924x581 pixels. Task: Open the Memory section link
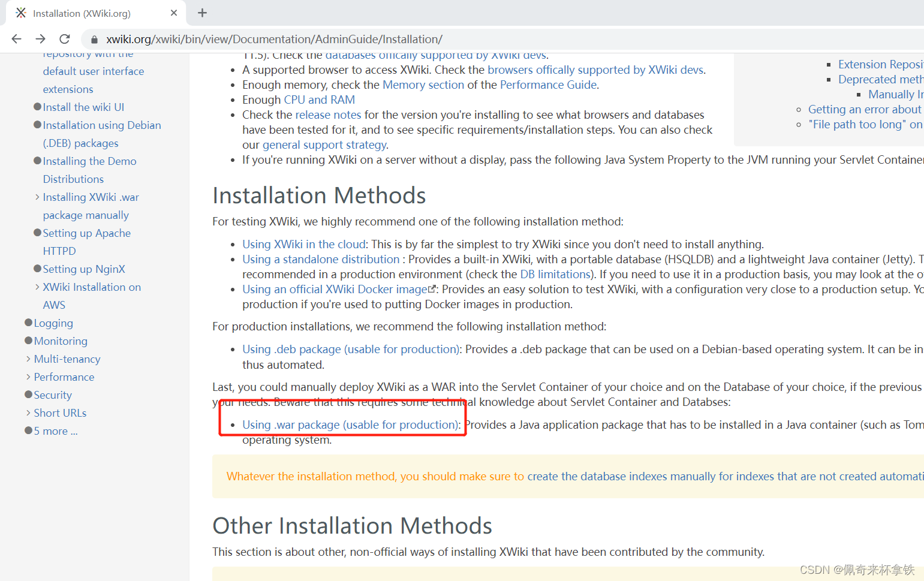(x=423, y=85)
